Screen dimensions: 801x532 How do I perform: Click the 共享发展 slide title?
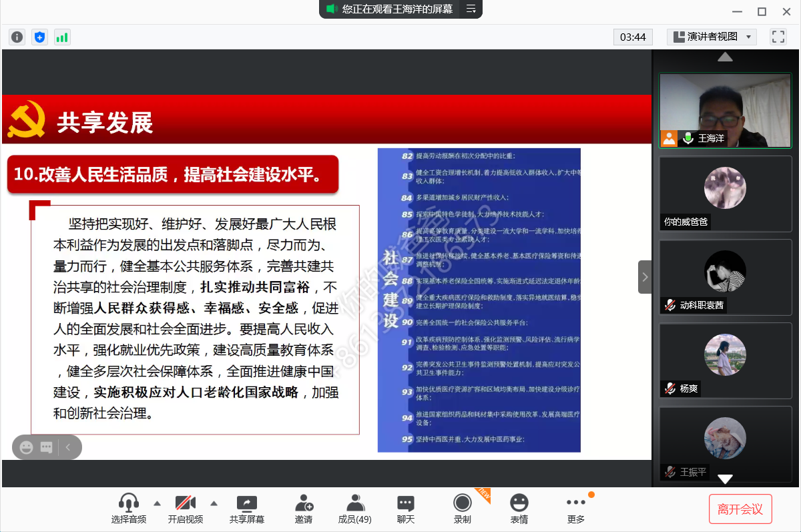(105, 123)
